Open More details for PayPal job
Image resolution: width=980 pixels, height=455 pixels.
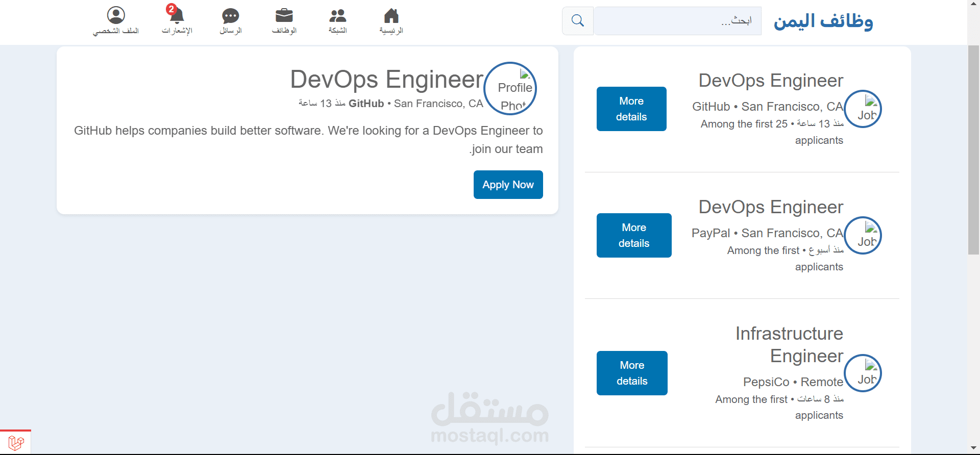pos(634,235)
